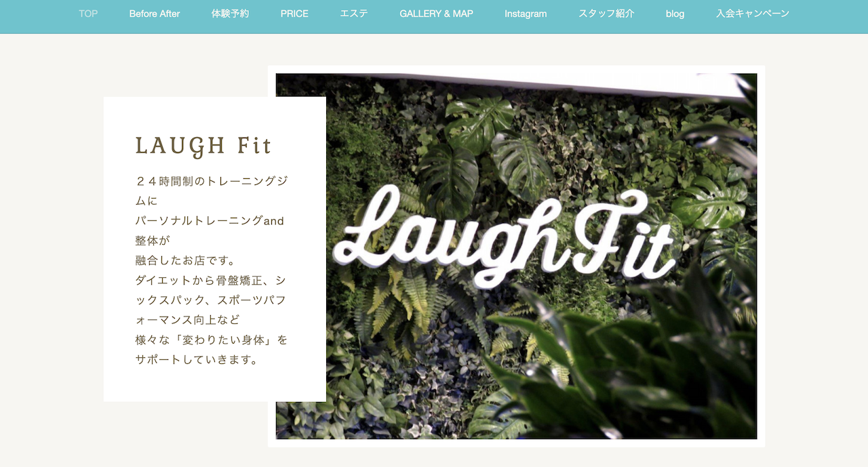Select PRICE in the navigation bar
The width and height of the screenshot is (868, 467).
[x=294, y=14]
